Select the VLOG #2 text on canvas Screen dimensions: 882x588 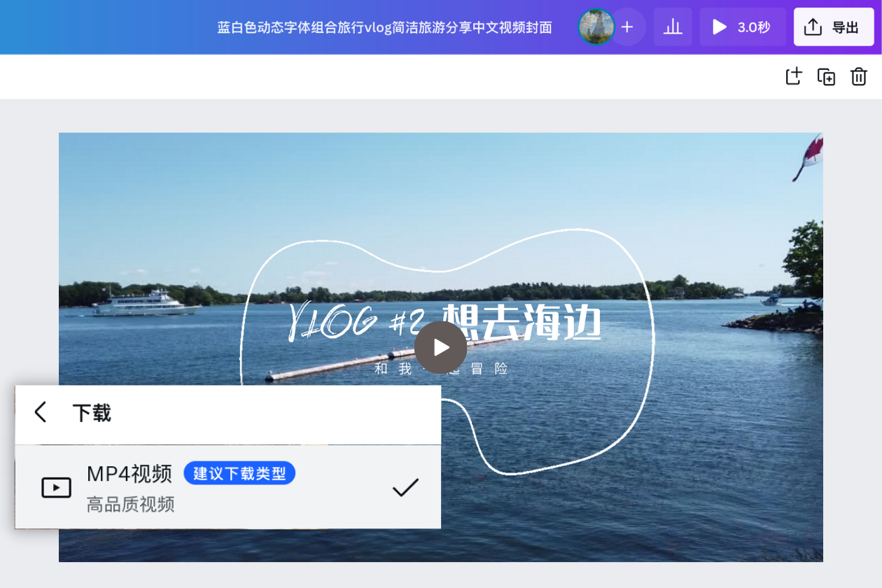click(357, 322)
